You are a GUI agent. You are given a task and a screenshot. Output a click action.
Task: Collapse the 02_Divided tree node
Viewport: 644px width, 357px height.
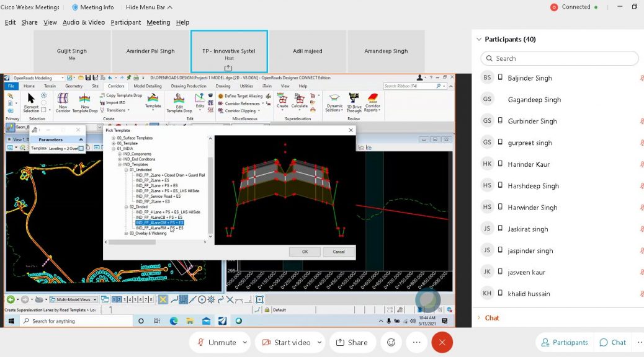(126, 207)
